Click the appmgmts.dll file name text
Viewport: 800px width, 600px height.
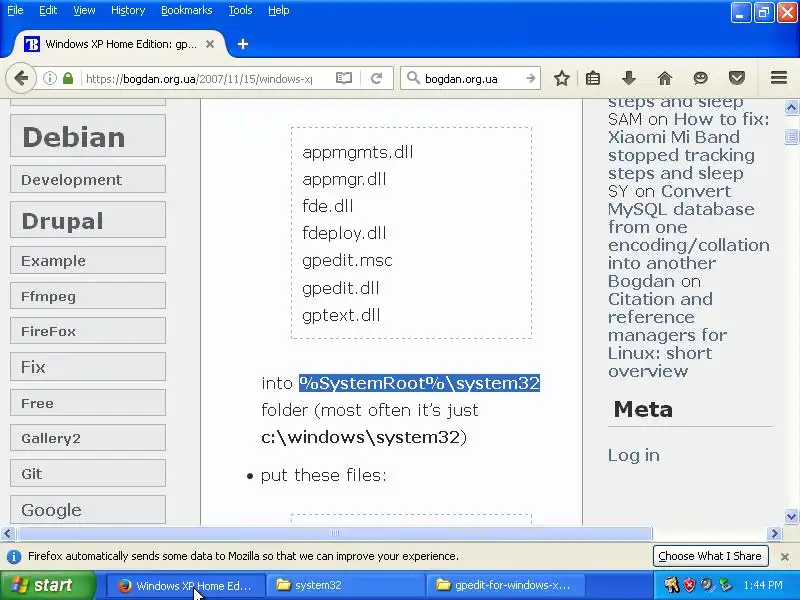(358, 152)
